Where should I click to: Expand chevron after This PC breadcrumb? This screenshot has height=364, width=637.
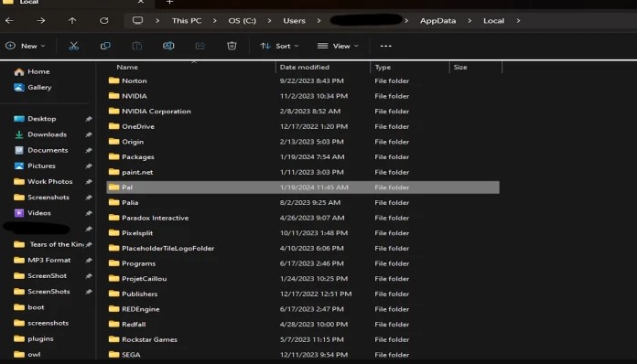coord(215,21)
